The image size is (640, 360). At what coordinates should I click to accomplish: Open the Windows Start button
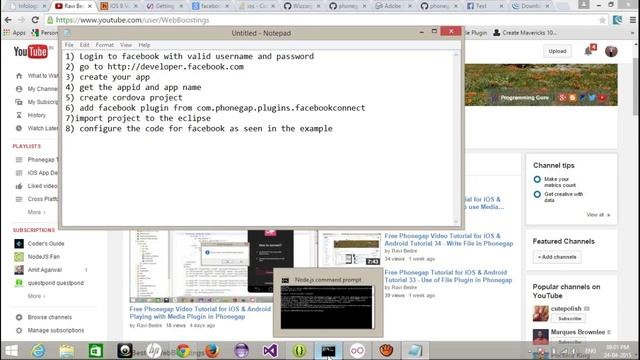coord(11,351)
